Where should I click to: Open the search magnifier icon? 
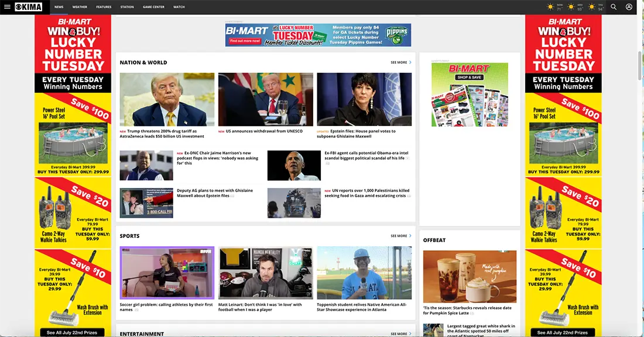(614, 6)
